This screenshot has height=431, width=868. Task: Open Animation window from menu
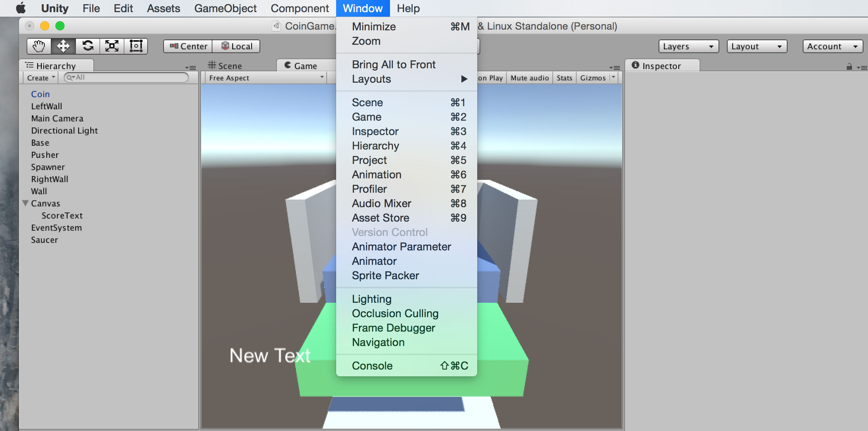(x=406, y=175)
